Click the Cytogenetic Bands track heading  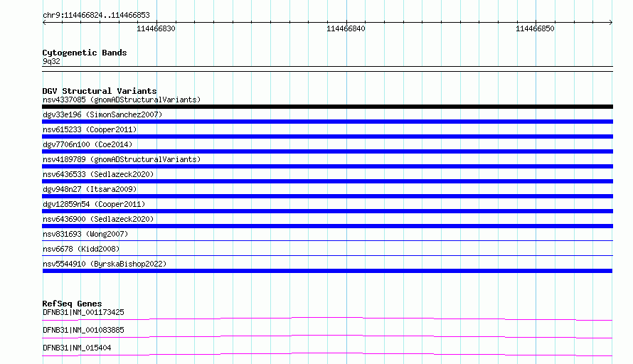coord(85,53)
